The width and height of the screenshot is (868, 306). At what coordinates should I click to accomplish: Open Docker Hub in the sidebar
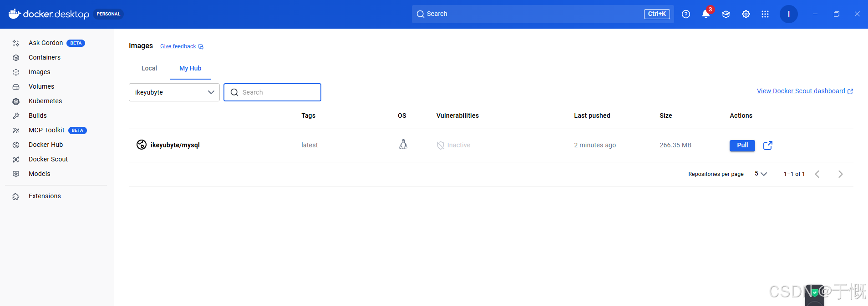pyautogui.click(x=46, y=145)
